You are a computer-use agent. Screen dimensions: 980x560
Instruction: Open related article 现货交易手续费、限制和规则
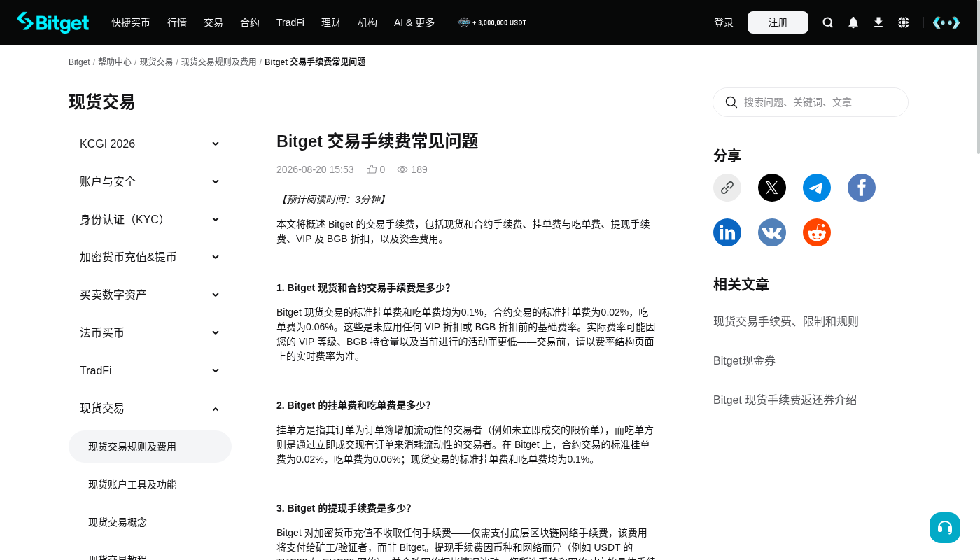pyautogui.click(x=786, y=321)
